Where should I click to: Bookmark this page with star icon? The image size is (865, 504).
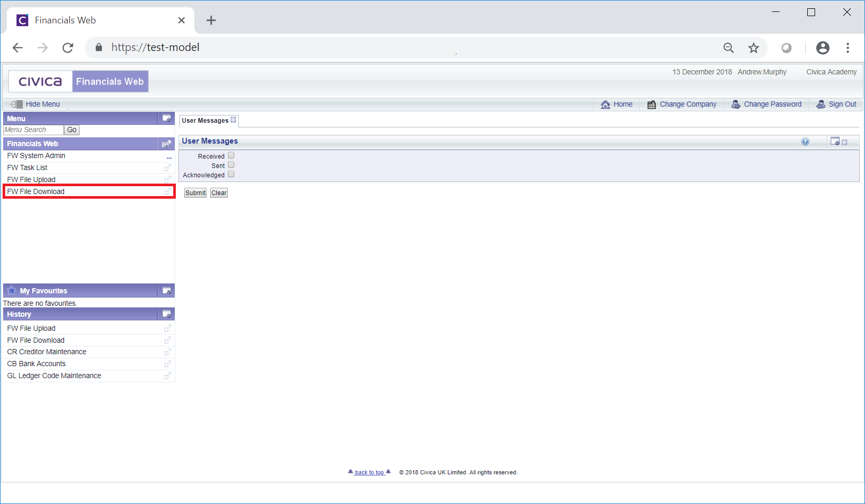[x=753, y=48]
